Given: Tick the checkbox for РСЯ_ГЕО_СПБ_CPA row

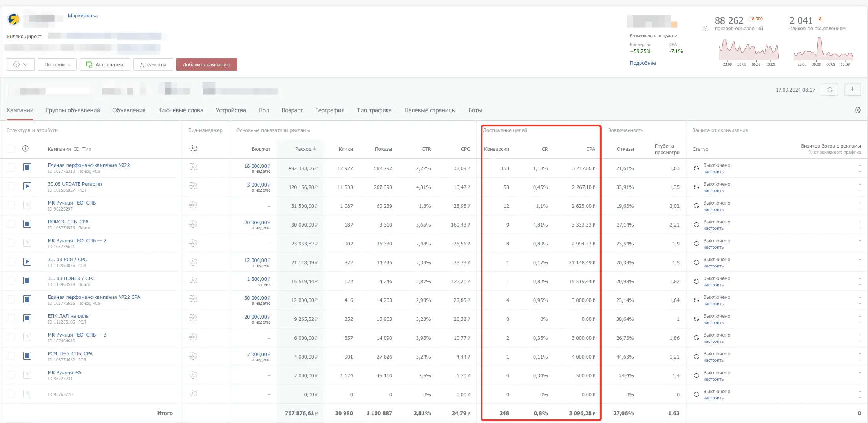Looking at the screenshot, I should click(11, 356).
